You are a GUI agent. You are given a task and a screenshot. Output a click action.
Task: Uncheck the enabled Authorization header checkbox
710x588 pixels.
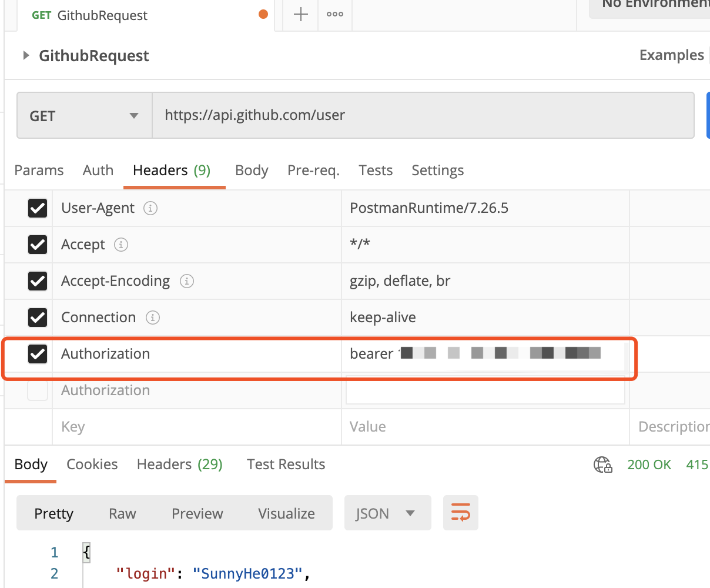pos(38,354)
